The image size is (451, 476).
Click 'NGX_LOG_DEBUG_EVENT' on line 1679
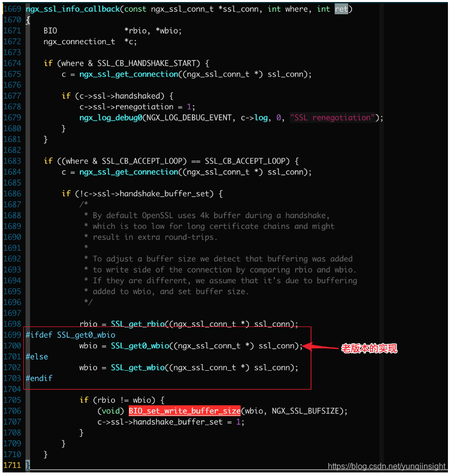pyautogui.click(x=189, y=117)
